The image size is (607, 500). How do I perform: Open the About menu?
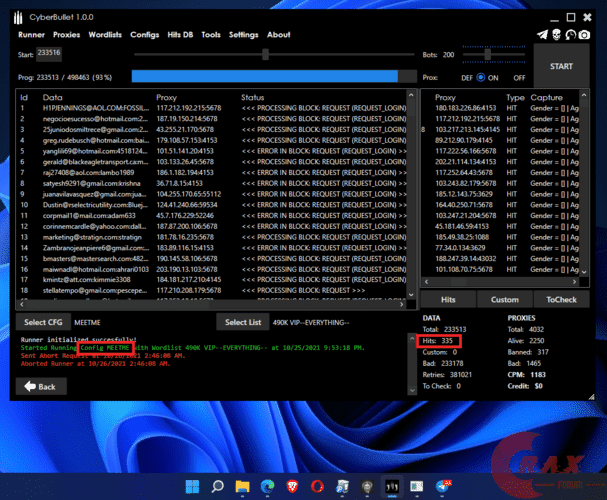pos(278,35)
